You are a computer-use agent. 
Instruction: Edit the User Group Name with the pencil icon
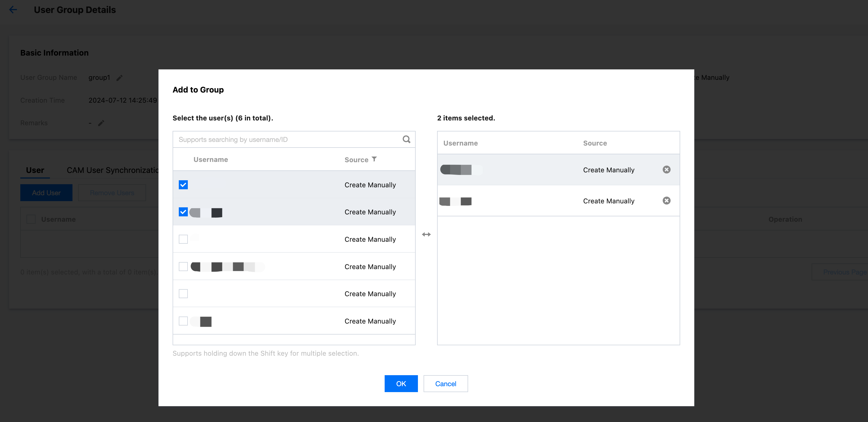[x=119, y=78]
